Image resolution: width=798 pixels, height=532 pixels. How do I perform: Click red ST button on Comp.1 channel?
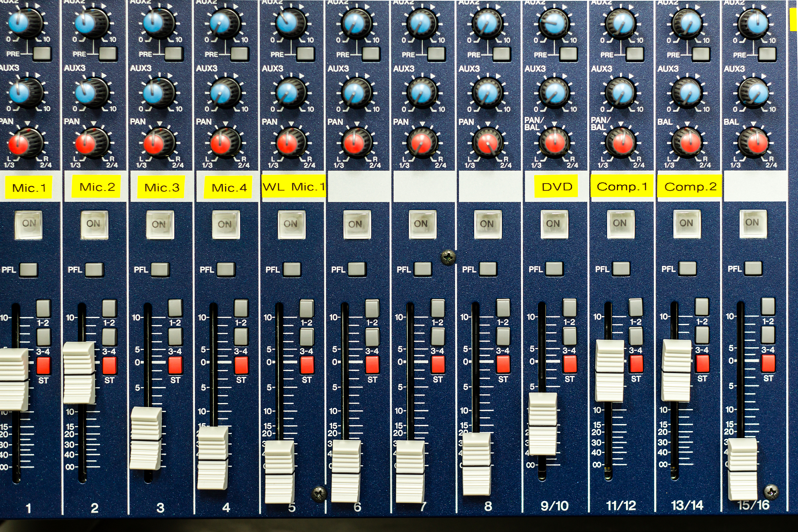pyautogui.click(x=636, y=364)
